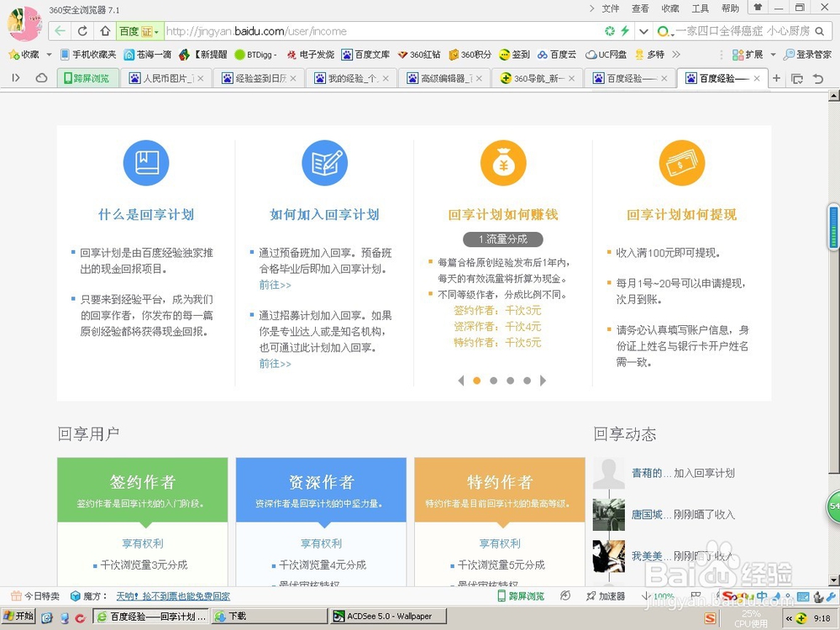Open the search engine selector dropdown

[x=664, y=32]
